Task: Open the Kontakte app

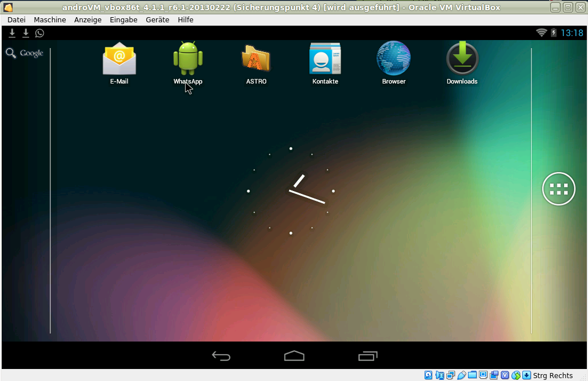Action: [x=325, y=63]
